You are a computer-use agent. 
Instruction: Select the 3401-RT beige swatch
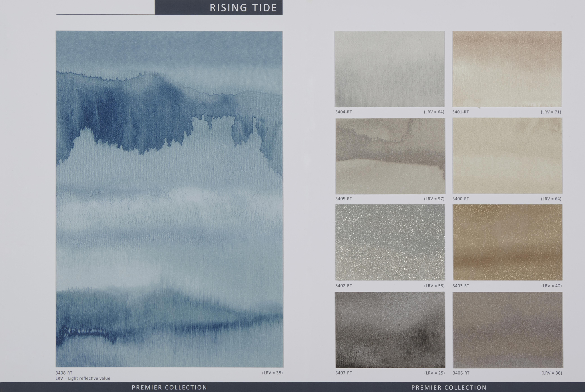(x=507, y=69)
